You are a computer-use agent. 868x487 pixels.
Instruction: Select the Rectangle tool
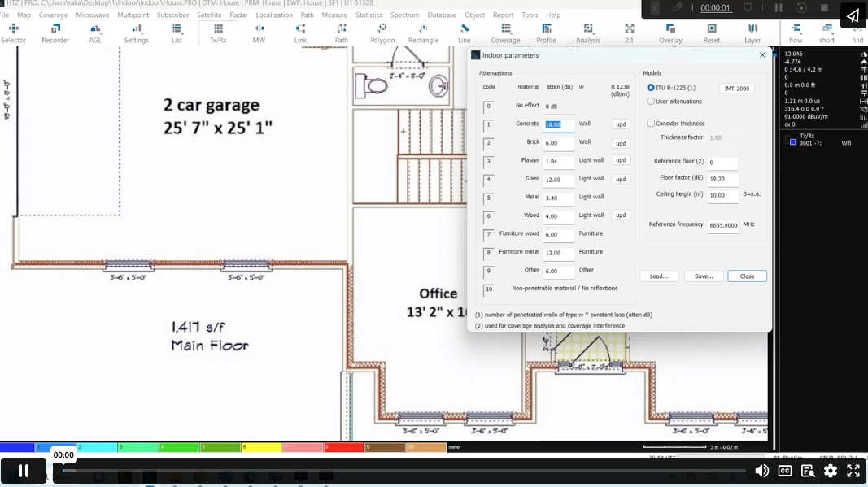424,33
